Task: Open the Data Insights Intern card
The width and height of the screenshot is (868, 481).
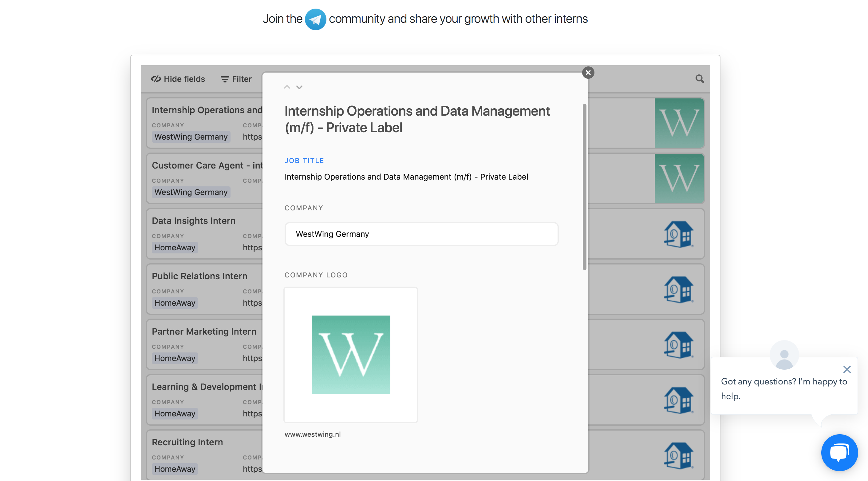Action: click(x=193, y=221)
